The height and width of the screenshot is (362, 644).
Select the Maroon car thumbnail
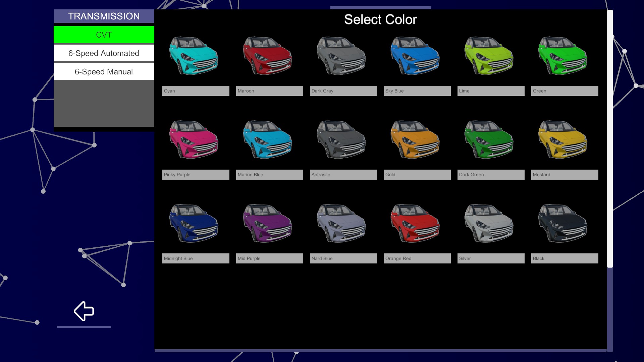[268, 56]
